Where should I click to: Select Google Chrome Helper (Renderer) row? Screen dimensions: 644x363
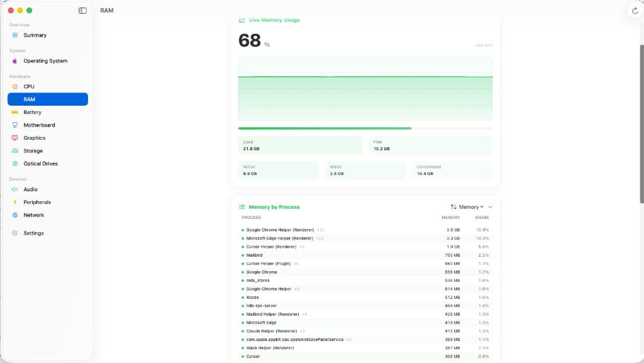pyautogui.click(x=365, y=230)
